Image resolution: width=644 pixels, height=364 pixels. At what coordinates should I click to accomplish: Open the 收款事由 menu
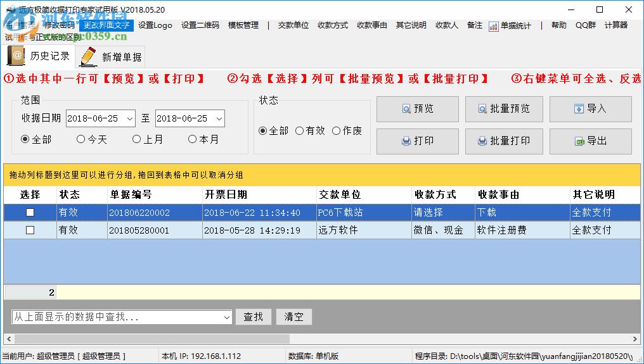(372, 25)
